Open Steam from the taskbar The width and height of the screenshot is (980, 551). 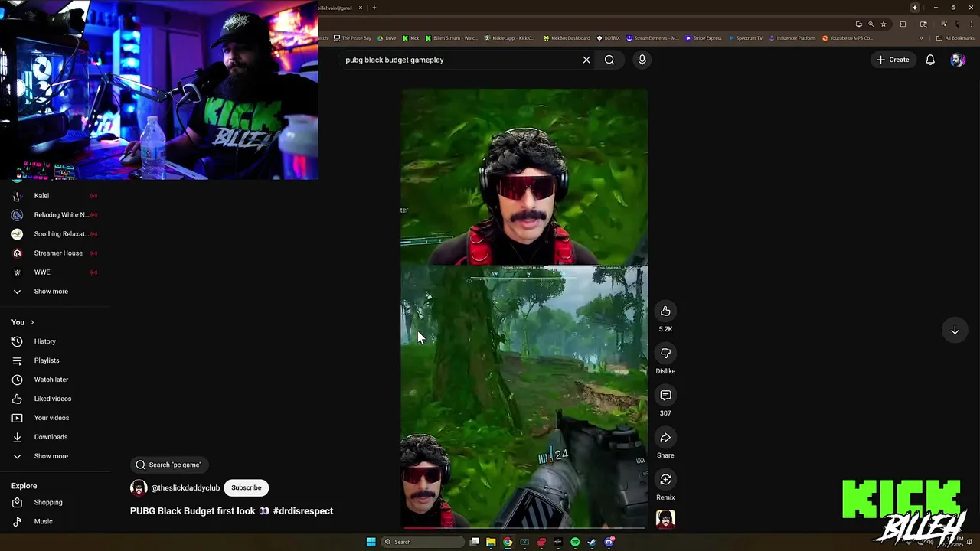point(592,542)
